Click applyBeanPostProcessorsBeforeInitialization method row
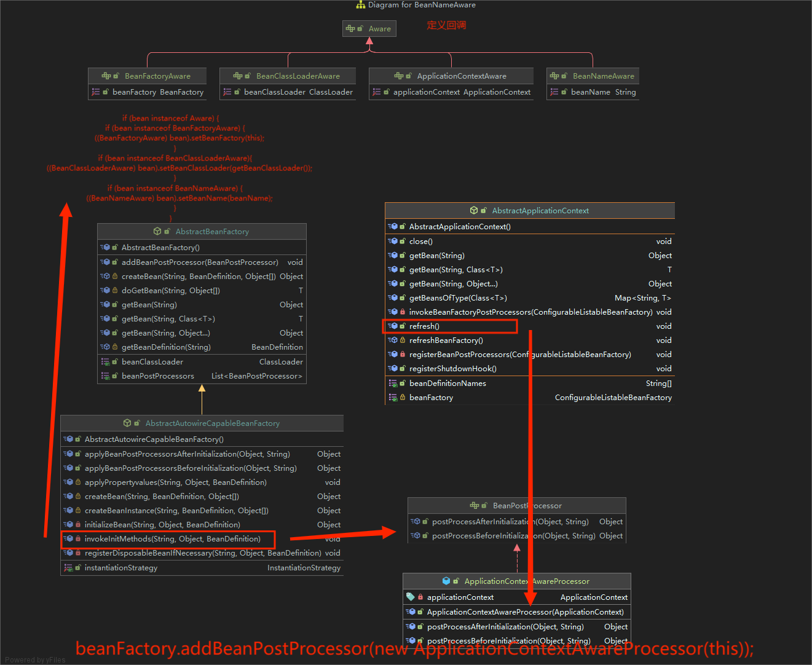812x665 pixels. coord(202,468)
